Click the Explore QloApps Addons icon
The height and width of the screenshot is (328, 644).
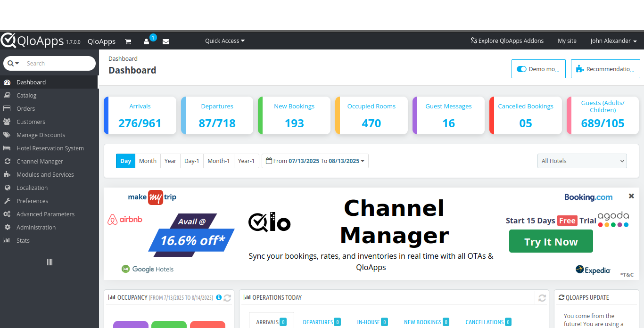point(474,41)
